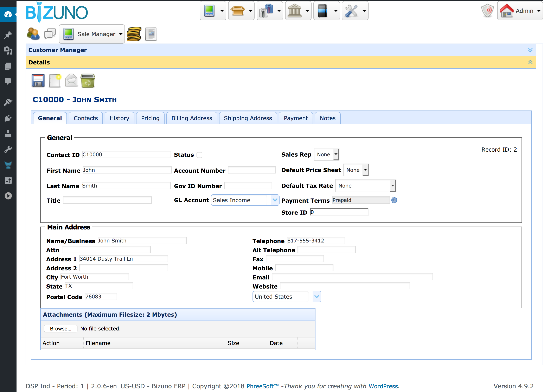Open the bank building menu icon
The width and height of the screenshot is (543, 392).
point(294,11)
